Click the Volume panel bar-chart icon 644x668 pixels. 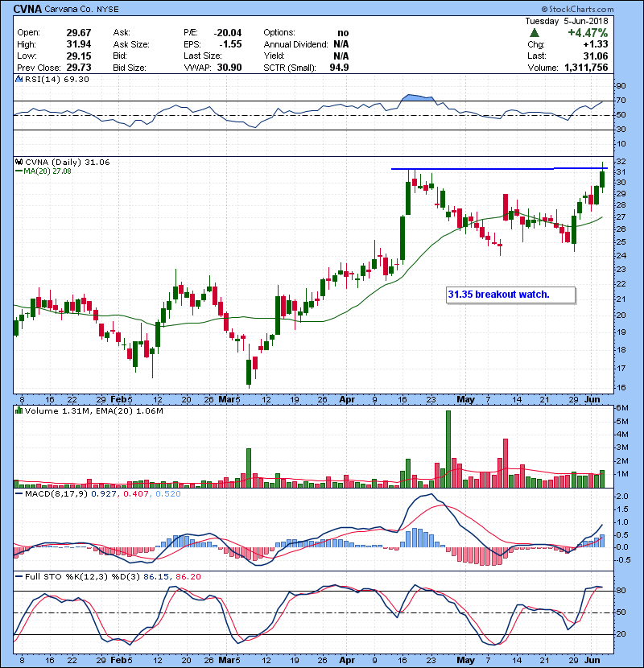[x=19, y=410]
